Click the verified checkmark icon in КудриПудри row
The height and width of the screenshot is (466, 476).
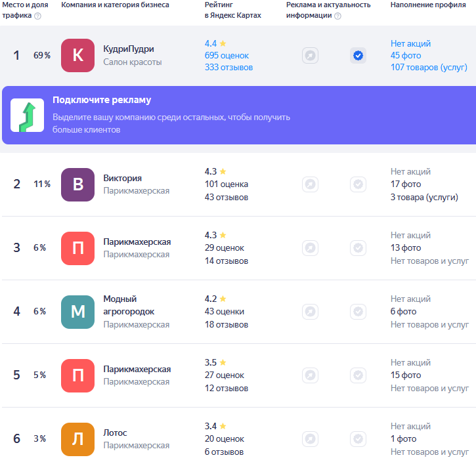[x=358, y=56]
